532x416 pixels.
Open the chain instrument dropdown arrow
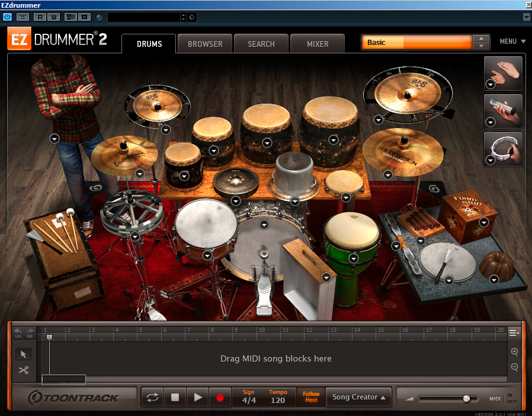tap(396, 246)
